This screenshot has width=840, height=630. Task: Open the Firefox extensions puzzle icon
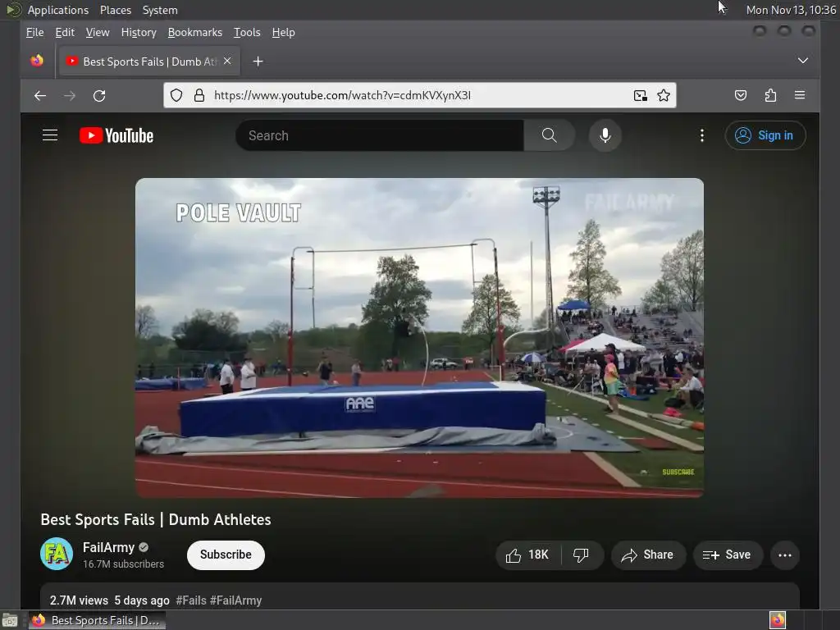click(770, 95)
